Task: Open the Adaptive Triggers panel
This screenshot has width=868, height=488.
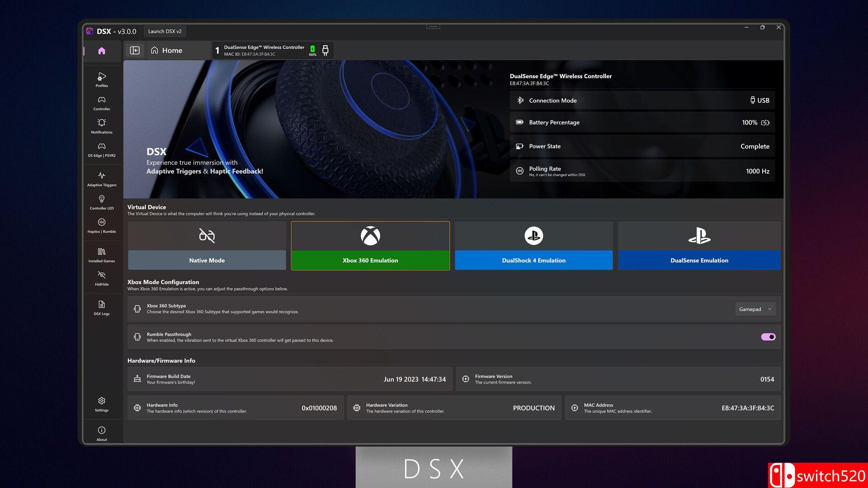Action: (x=101, y=178)
